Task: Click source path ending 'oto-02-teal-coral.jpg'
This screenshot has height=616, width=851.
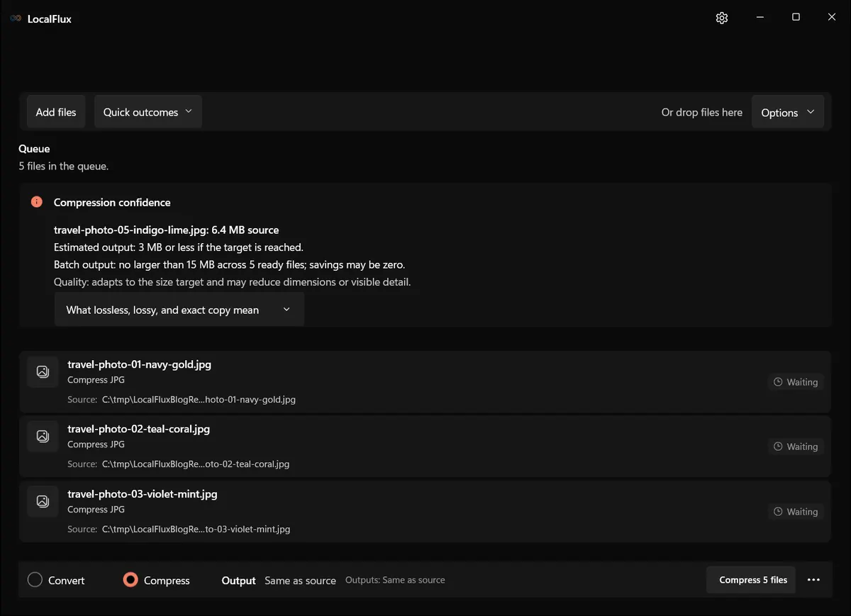Action: [x=196, y=464]
